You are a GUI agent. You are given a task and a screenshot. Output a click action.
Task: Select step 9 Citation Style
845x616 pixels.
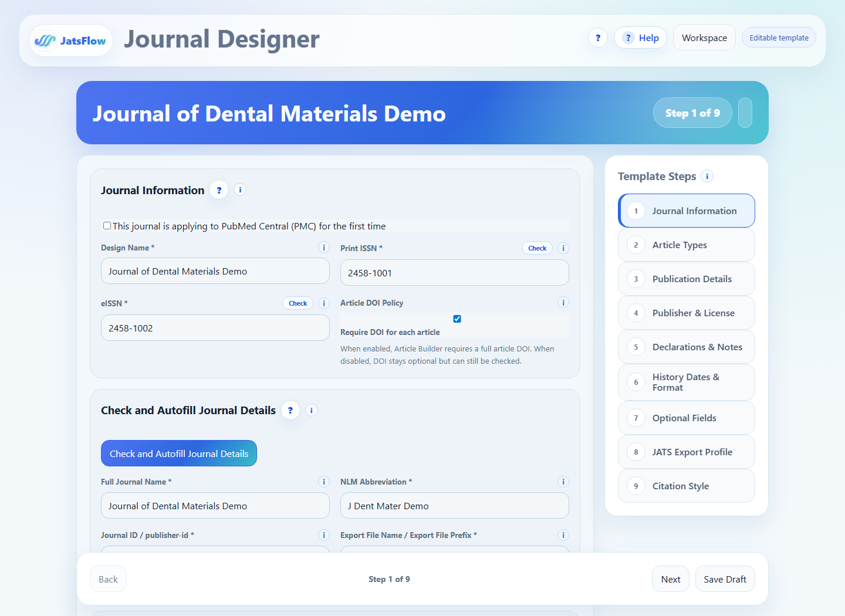pos(687,486)
